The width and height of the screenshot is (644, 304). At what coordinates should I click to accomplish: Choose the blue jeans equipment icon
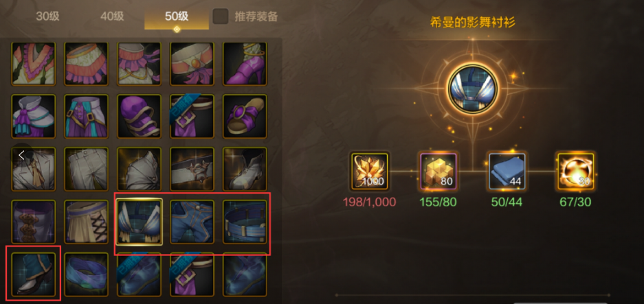[x=192, y=222]
